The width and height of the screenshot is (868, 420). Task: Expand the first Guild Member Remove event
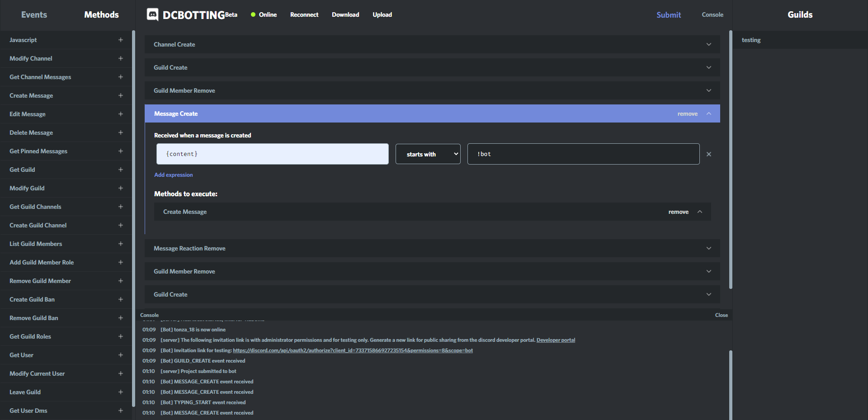(x=709, y=90)
